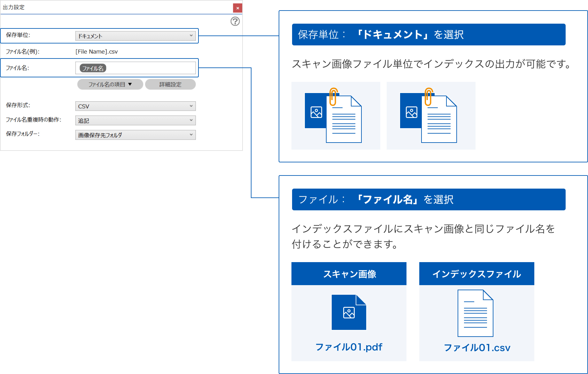
Task: Click the ファイル01.pdf file name
Action: [349, 347]
